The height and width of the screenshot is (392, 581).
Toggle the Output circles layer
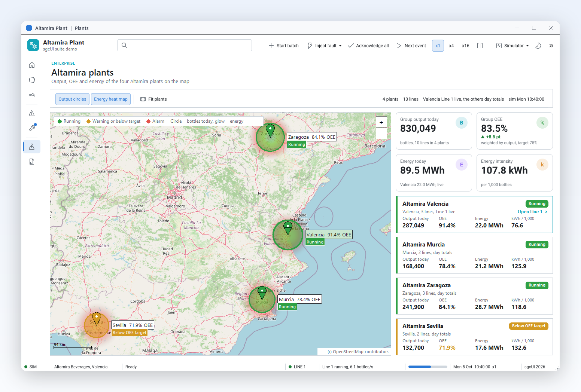[72, 99]
